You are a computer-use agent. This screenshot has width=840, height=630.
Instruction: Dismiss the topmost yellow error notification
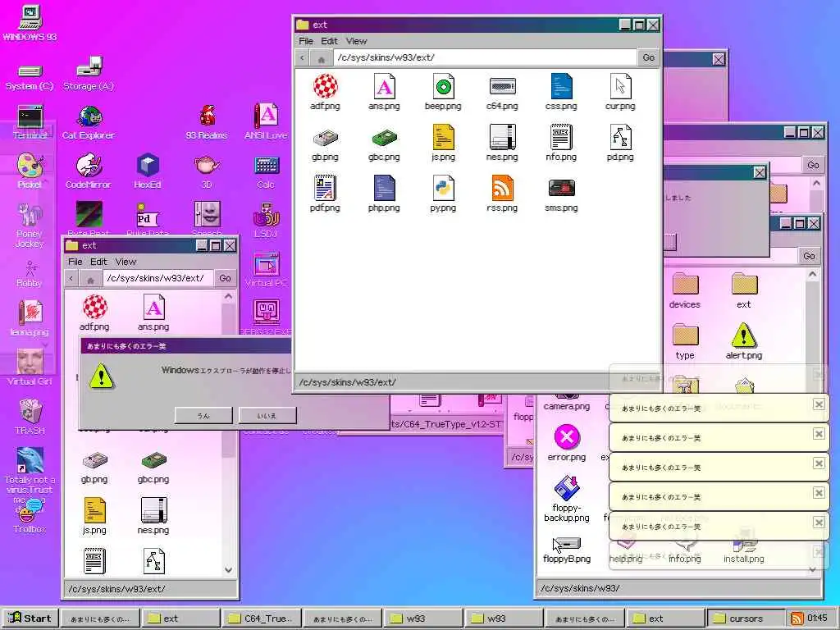coord(819,404)
